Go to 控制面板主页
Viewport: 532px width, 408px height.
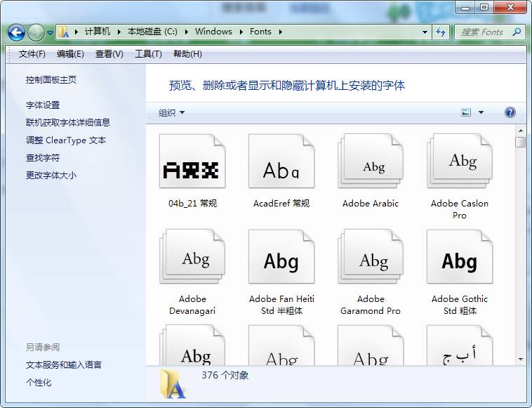click(x=51, y=80)
